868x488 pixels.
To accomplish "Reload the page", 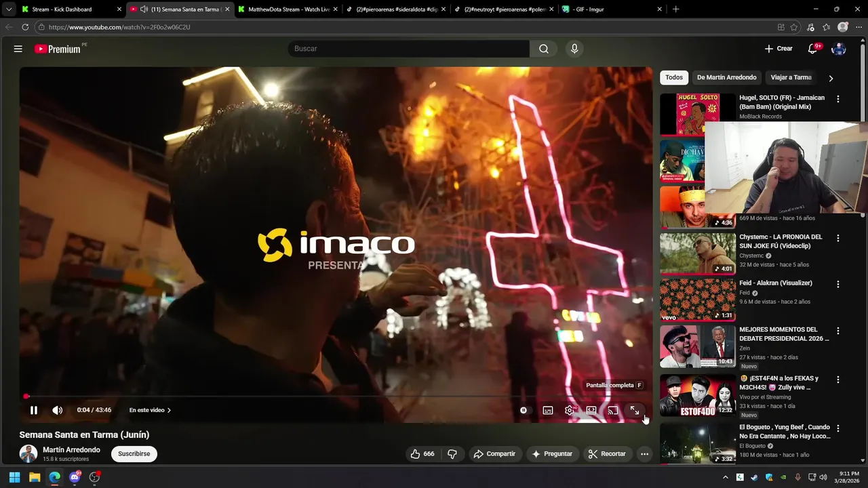I will [25, 27].
